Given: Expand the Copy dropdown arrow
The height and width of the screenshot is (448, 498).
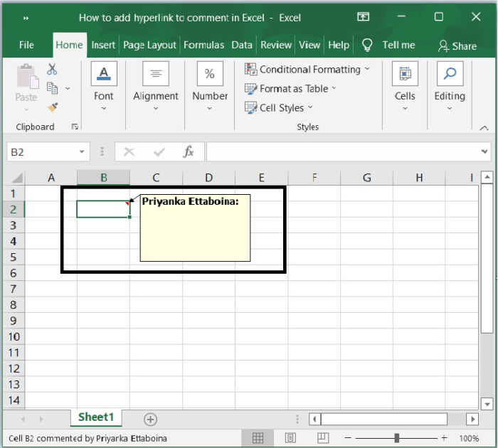Looking at the screenshot, I should coord(68,88).
